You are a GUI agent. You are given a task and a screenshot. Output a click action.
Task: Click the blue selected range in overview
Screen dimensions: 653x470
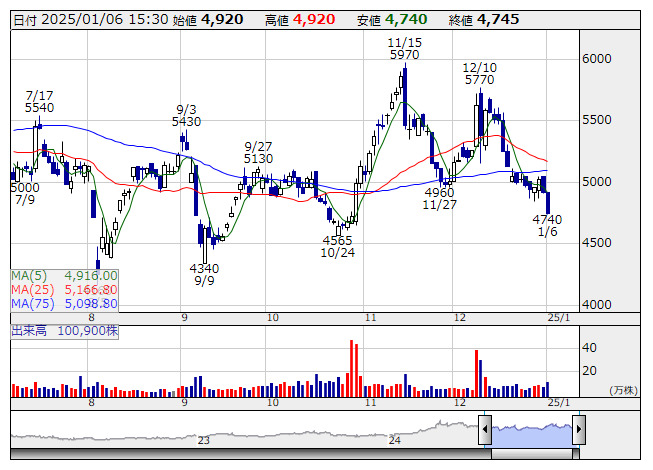[532, 435]
